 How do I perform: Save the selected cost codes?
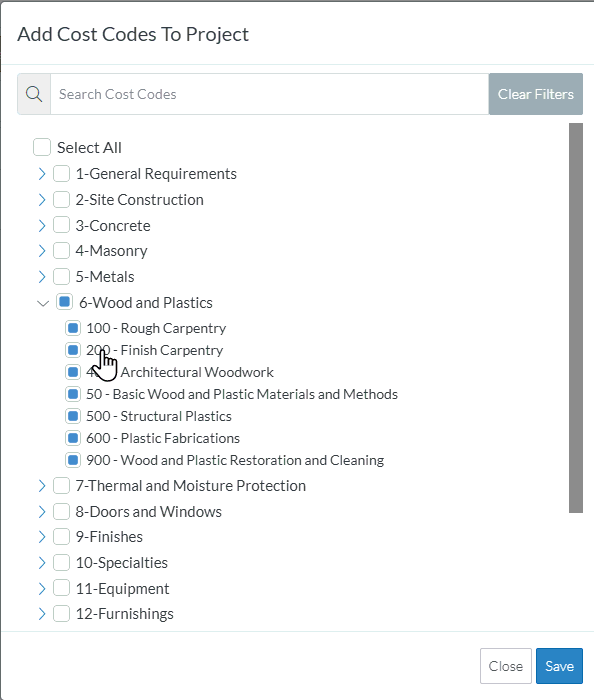point(559,666)
